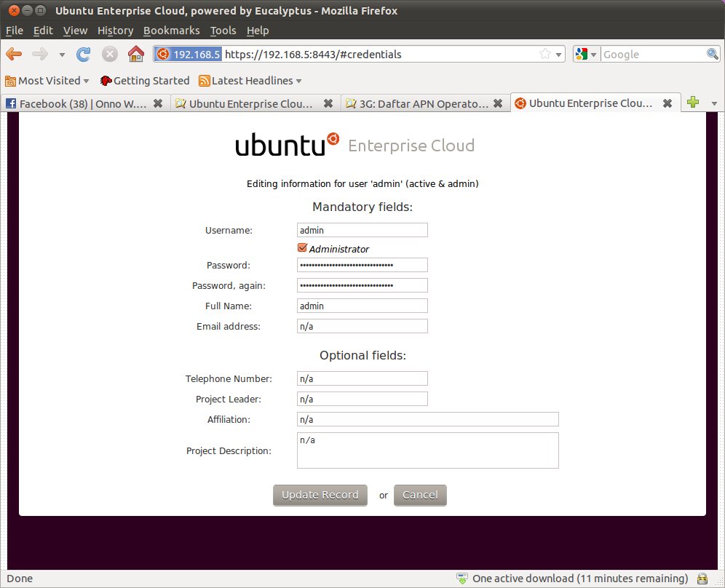Open a new tab with plus icon

point(692,103)
